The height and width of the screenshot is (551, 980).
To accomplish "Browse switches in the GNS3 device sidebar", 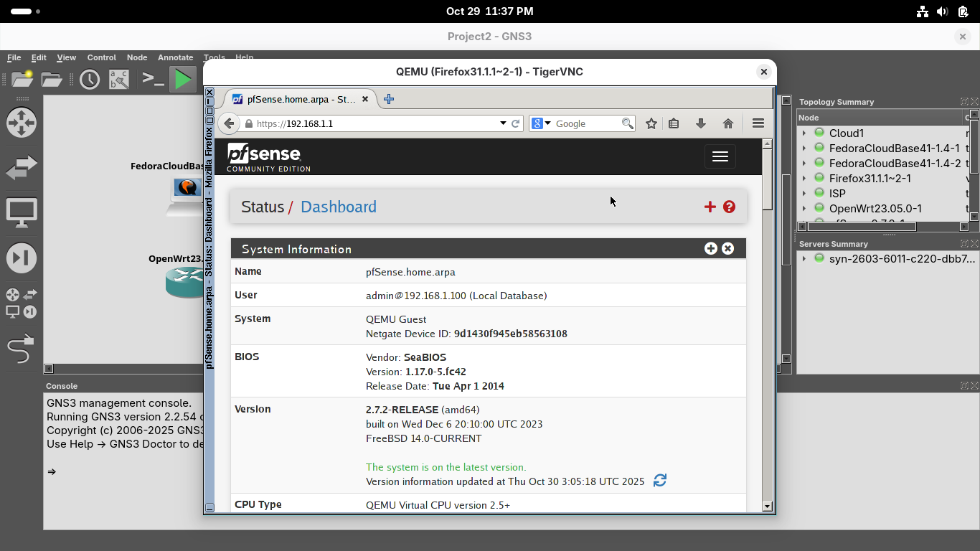I will click(x=21, y=169).
